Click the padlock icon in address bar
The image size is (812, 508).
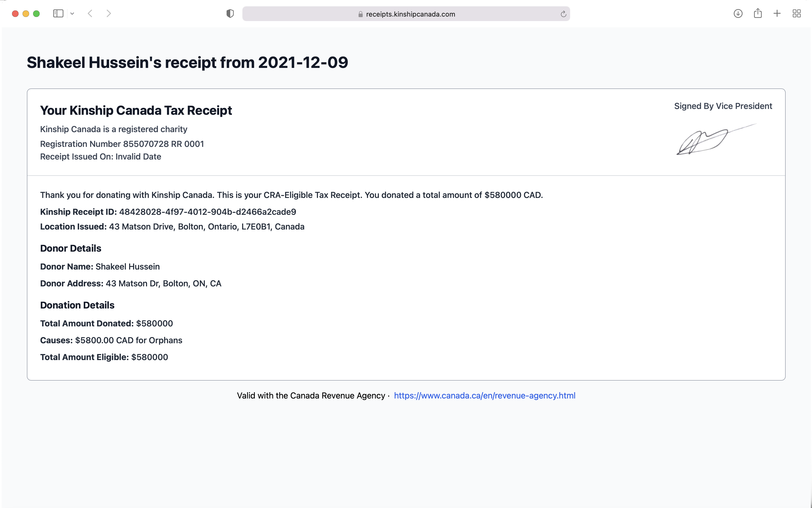pyautogui.click(x=360, y=14)
